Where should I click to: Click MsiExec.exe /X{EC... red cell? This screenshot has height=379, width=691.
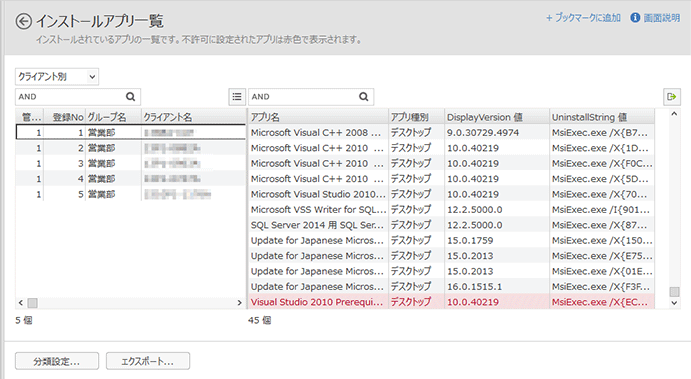602,302
